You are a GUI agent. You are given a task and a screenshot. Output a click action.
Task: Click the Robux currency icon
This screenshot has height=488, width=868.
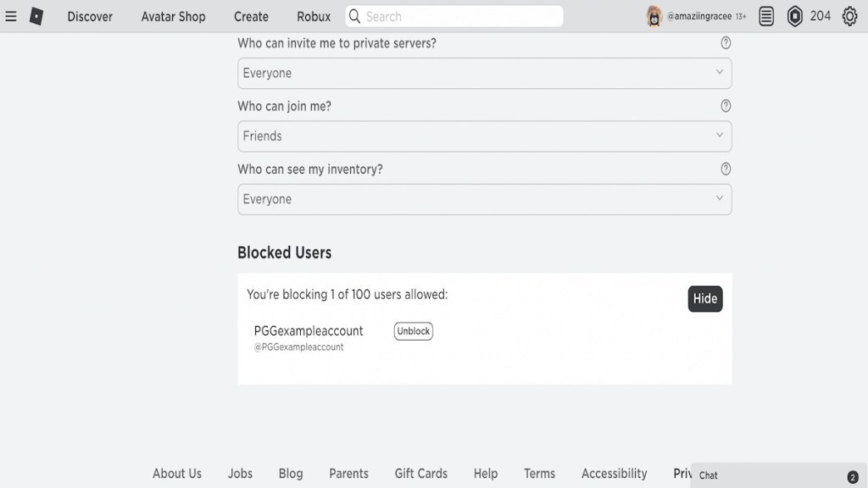794,16
